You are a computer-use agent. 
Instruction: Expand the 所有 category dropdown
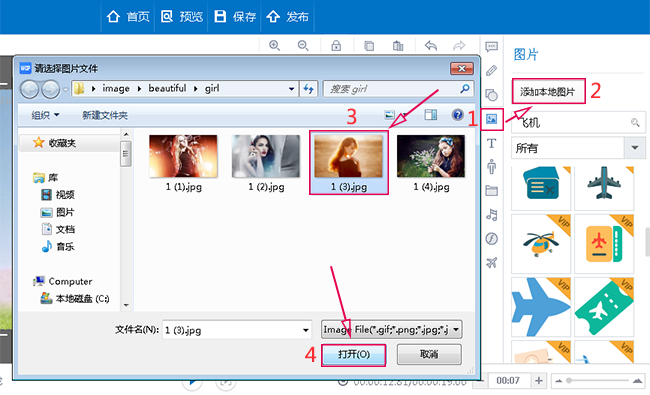pos(635,148)
